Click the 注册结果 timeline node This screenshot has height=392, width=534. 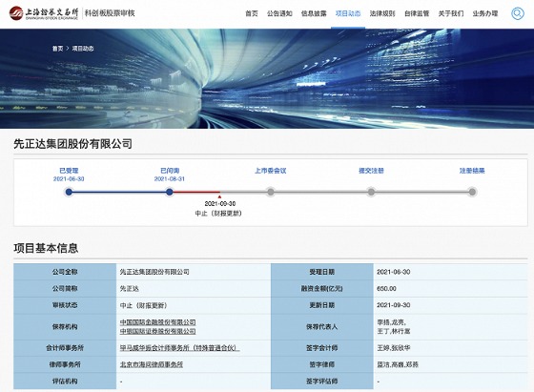click(472, 192)
